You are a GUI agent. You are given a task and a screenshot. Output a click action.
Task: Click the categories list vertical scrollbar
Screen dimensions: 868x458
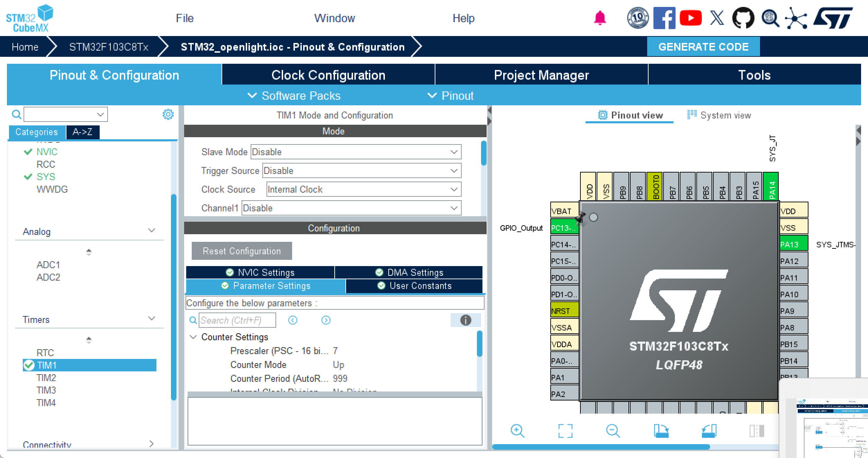pyautogui.click(x=174, y=297)
